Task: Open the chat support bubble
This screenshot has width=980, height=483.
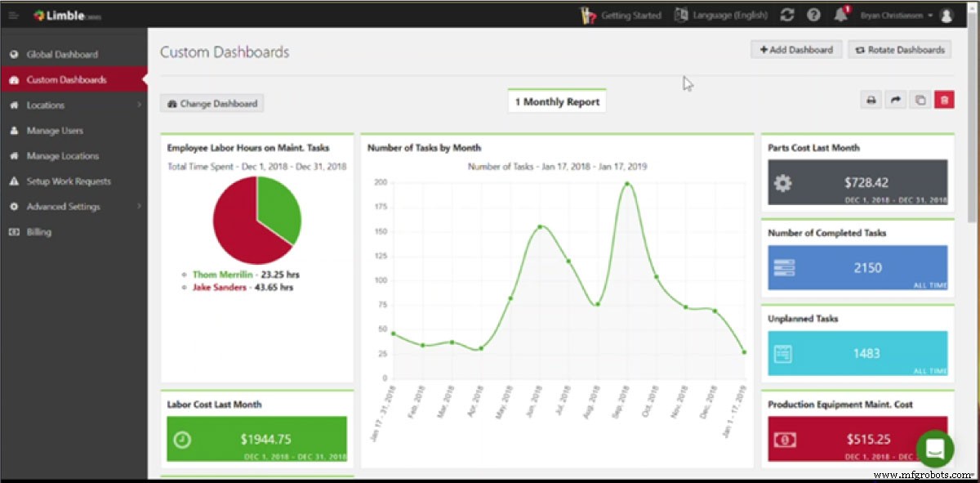Action: (x=935, y=449)
